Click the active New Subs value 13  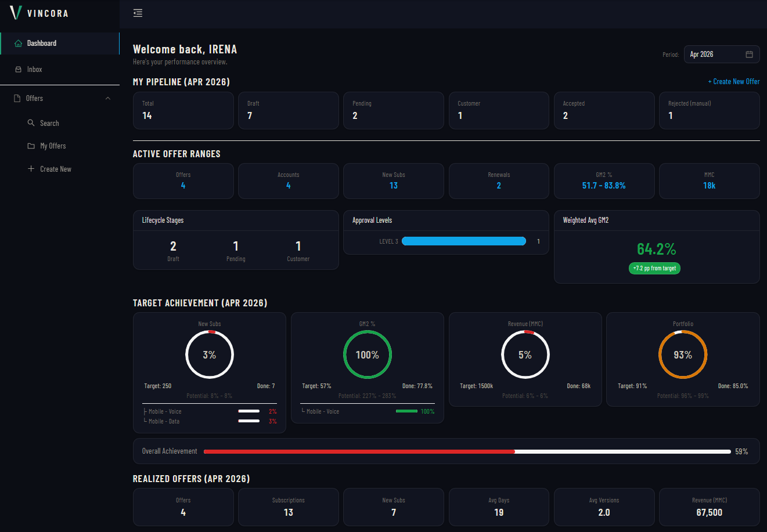click(x=394, y=186)
